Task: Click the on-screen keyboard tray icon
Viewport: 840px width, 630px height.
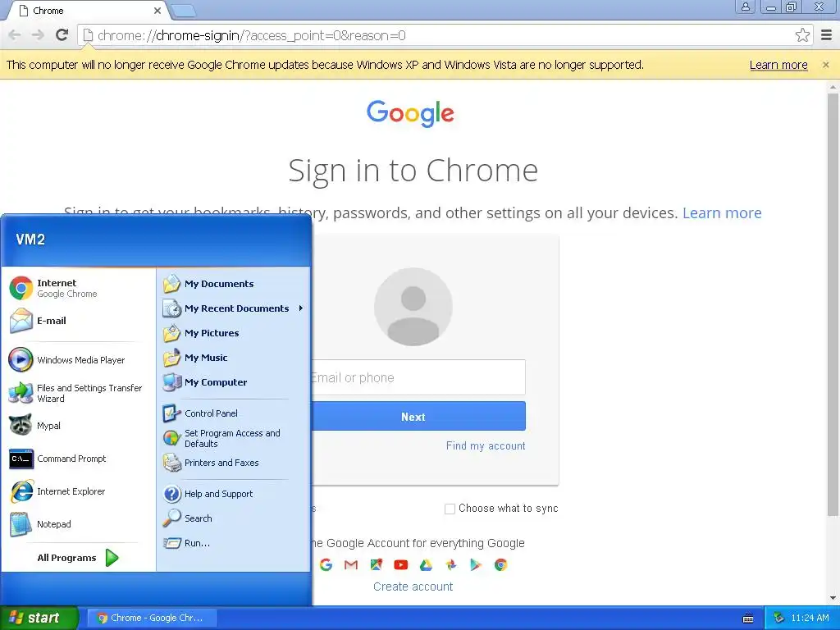Action: tap(748, 619)
